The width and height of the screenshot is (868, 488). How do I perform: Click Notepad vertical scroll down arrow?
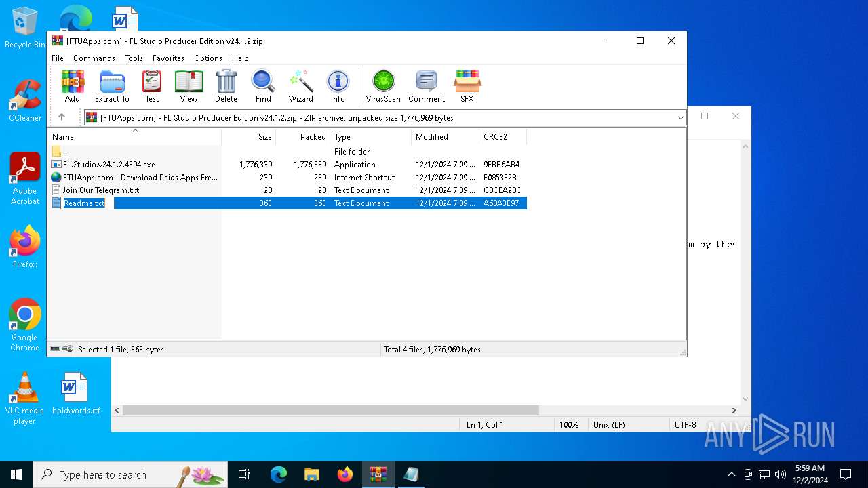(x=745, y=399)
